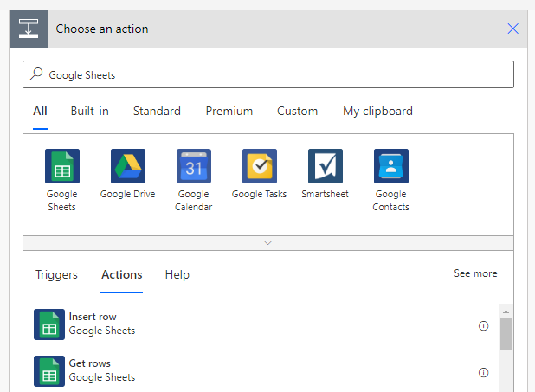The width and height of the screenshot is (535, 392).
Task: Select the Google Sheets connector icon
Action: [62, 166]
